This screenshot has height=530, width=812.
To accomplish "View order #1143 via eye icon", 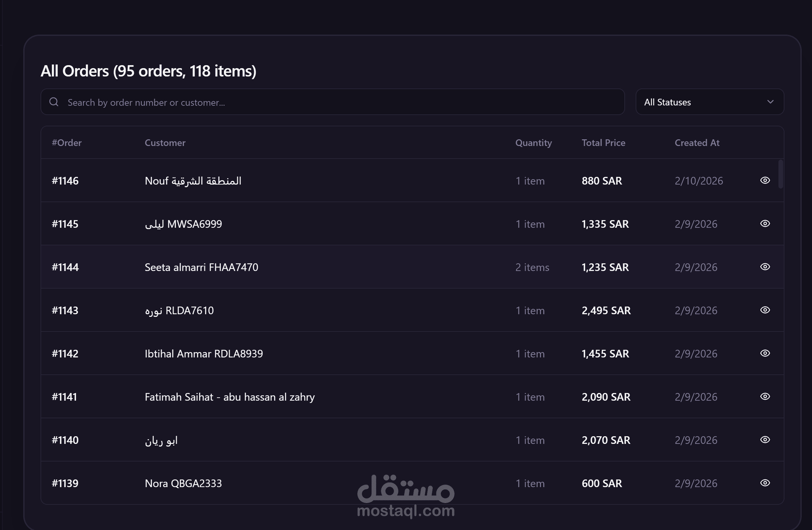I will (x=765, y=310).
